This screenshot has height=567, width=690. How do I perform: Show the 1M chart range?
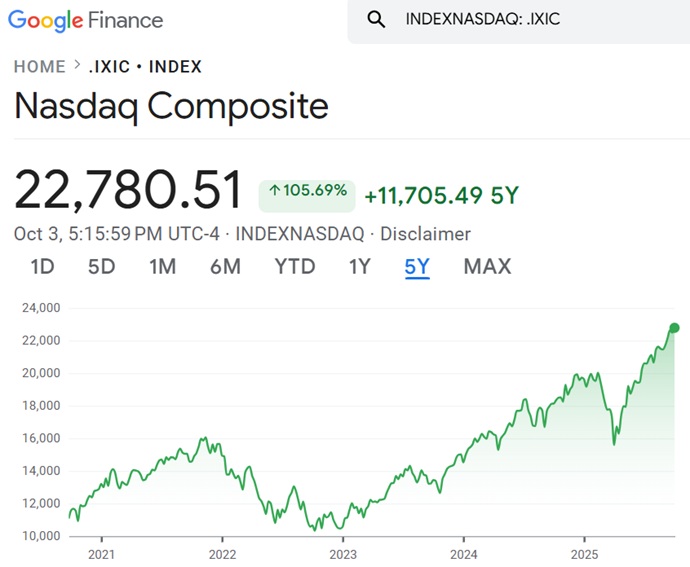162,266
